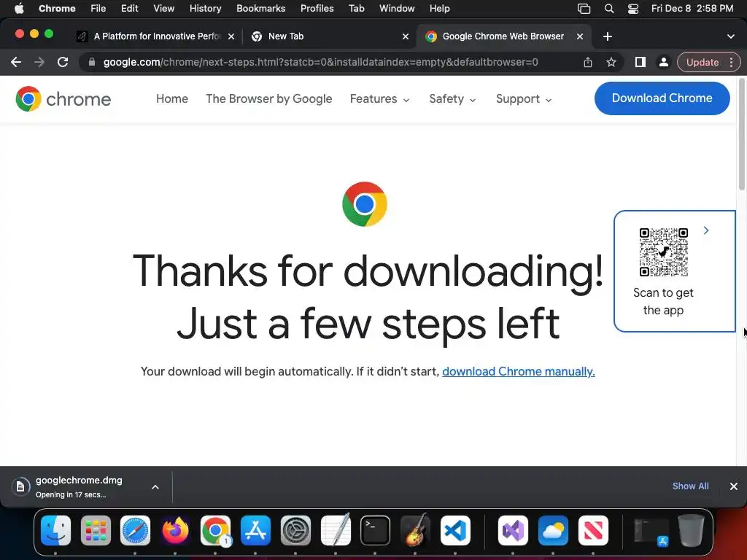The height and width of the screenshot is (560, 747).
Task: Open Launchpad from the Dock
Action: click(96, 530)
